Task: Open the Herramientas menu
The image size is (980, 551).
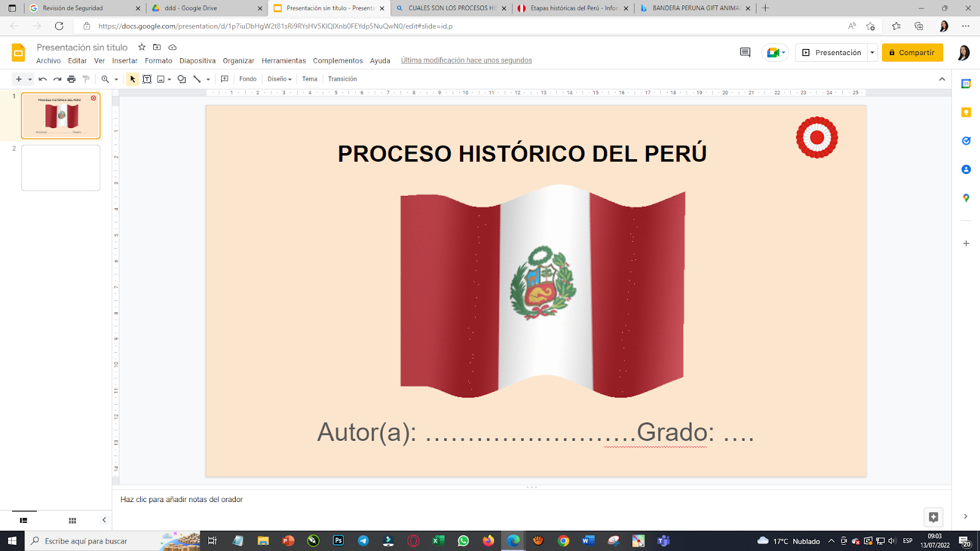Action: point(284,61)
